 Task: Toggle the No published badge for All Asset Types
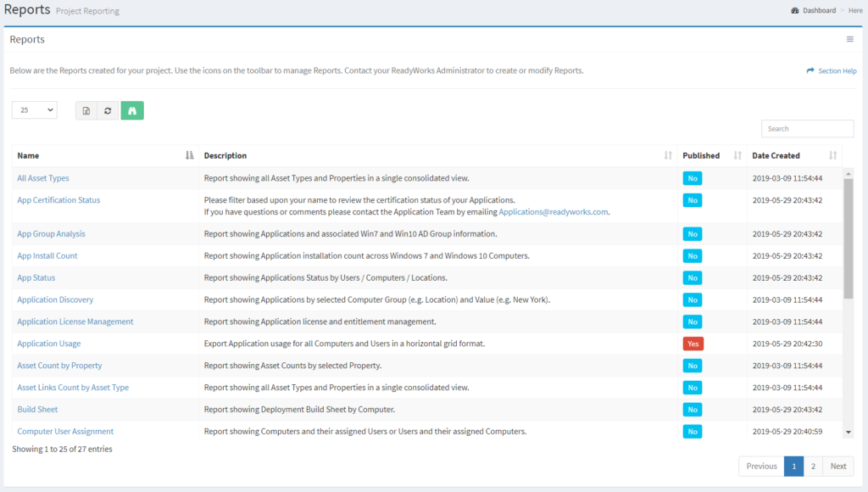click(693, 178)
